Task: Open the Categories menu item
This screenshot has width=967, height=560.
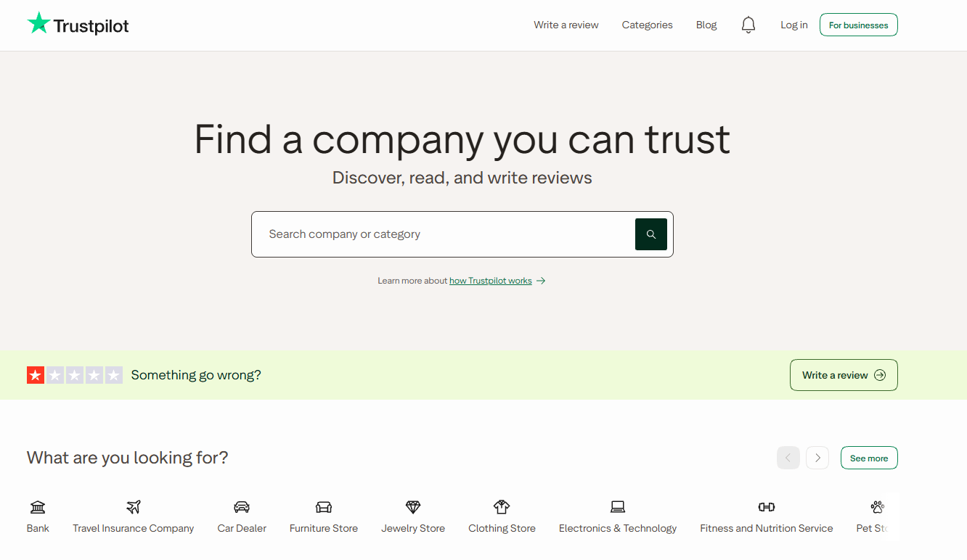Action: (648, 25)
